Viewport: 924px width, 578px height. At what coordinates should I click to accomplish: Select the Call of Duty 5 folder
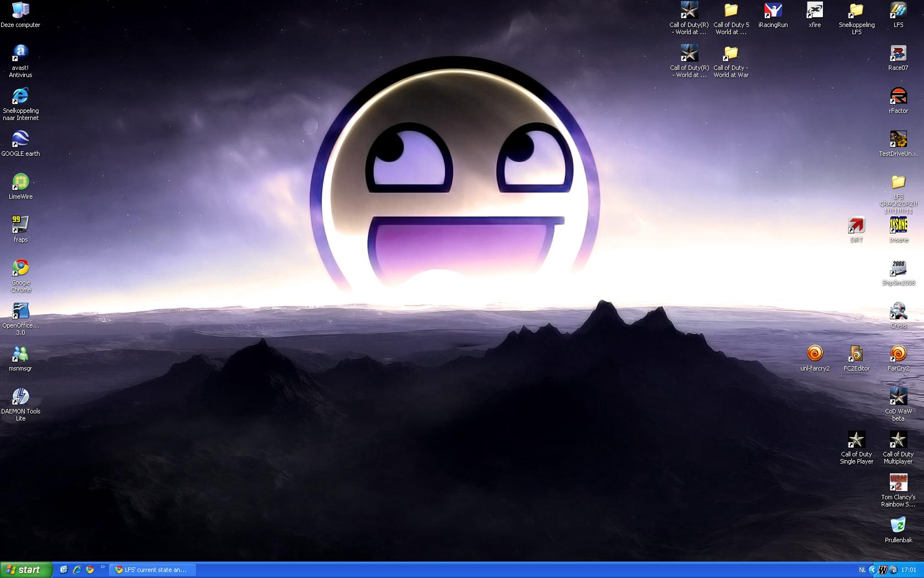click(731, 18)
